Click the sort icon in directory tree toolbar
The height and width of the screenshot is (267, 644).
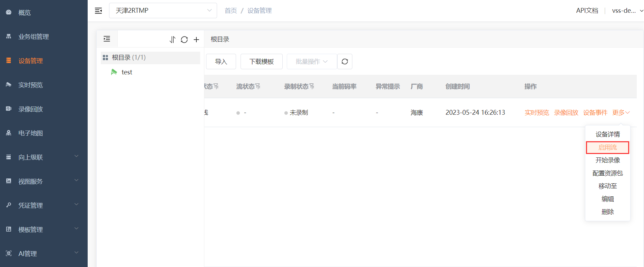(x=172, y=40)
